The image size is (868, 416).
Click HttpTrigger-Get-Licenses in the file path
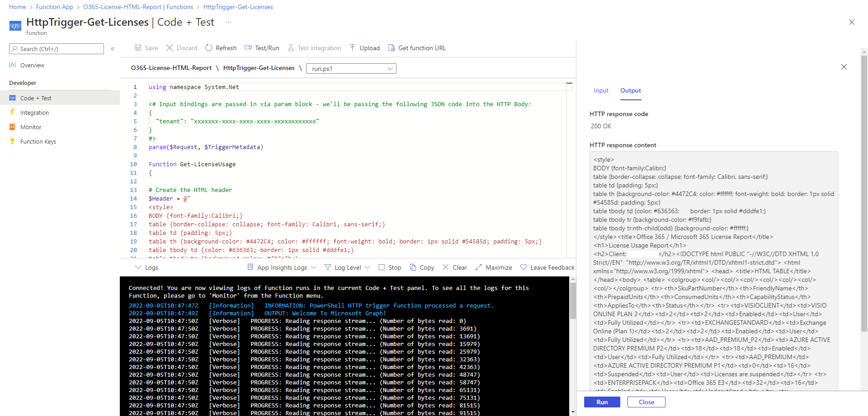(x=259, y=68)
